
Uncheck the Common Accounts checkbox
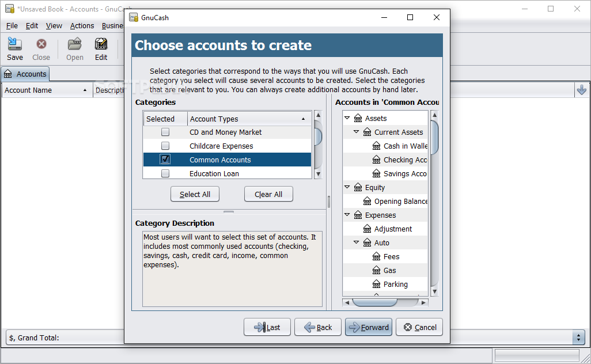click(x=165, y=160)
